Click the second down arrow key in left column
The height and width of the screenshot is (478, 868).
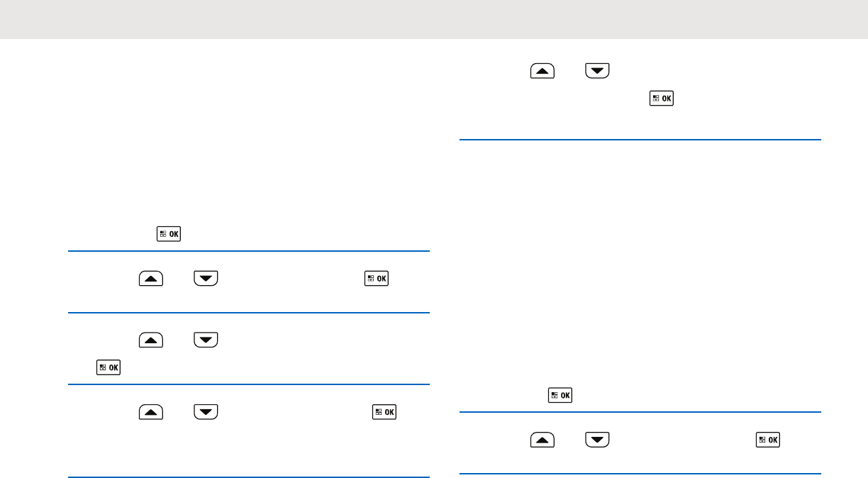click(x=206, y=341)
